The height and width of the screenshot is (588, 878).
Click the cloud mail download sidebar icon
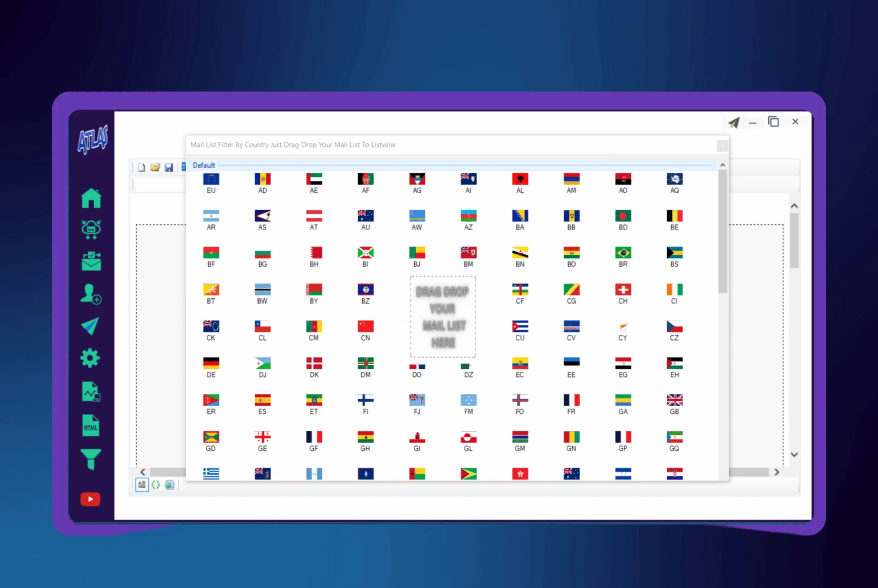91,229
